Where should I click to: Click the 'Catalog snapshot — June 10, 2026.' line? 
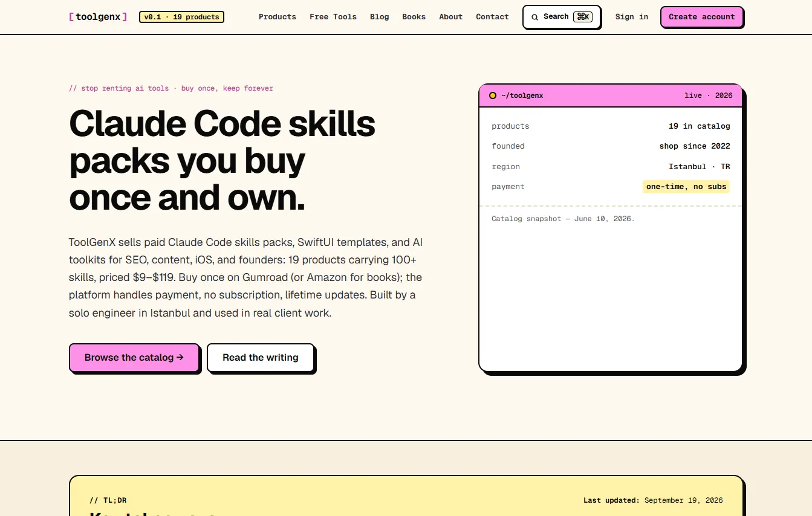[x=564, y=219]
